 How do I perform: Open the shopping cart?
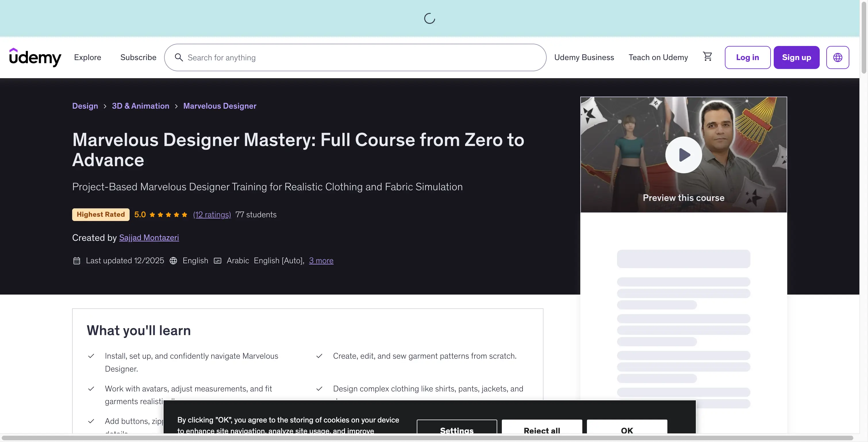click(708, 57)
